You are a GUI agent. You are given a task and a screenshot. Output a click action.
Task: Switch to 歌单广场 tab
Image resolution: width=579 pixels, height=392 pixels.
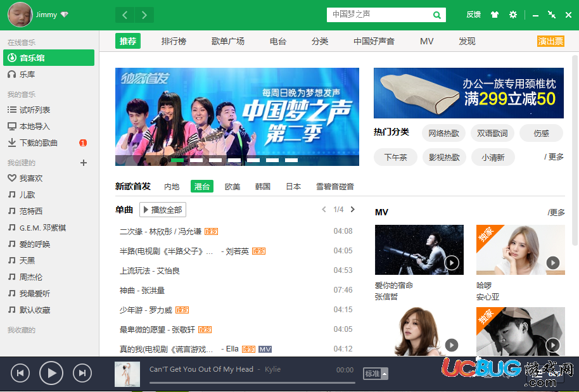pyautogui.click(x=228, y=41)
